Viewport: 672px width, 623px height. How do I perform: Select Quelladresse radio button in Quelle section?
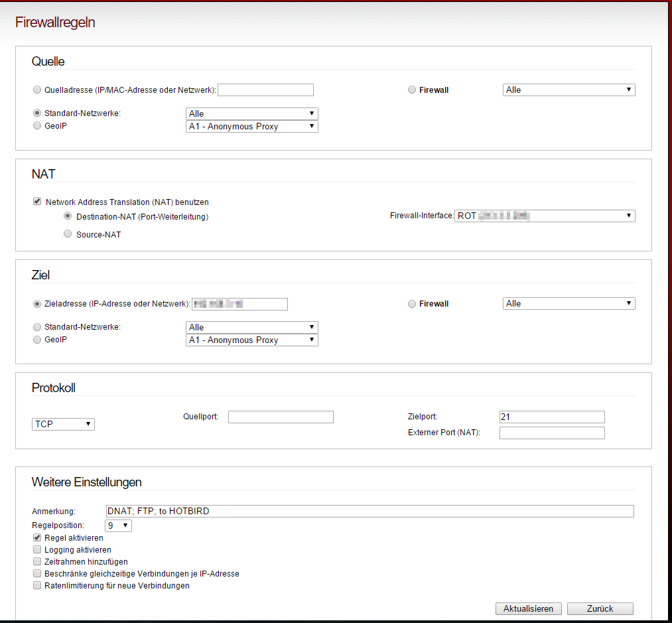point(37,90)
